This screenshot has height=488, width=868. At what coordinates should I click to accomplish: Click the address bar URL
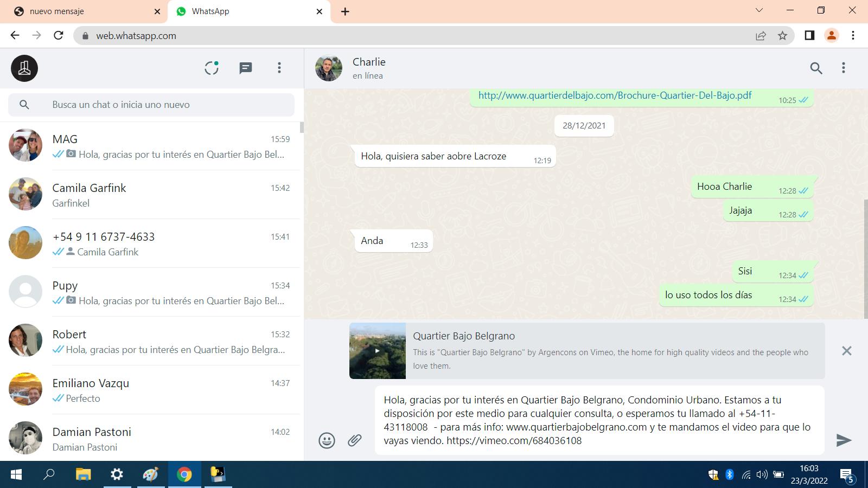coord(136,36)
